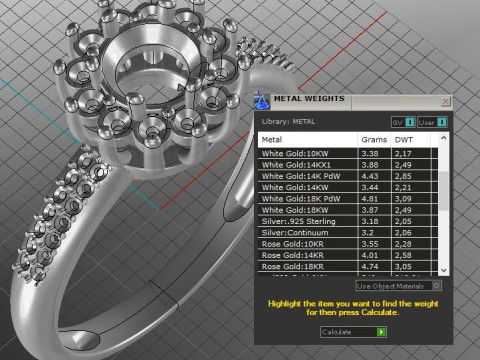Click the metal list scrollbar thumb
This screenshot has height=360, width=480.
click(x=444, y=191)
